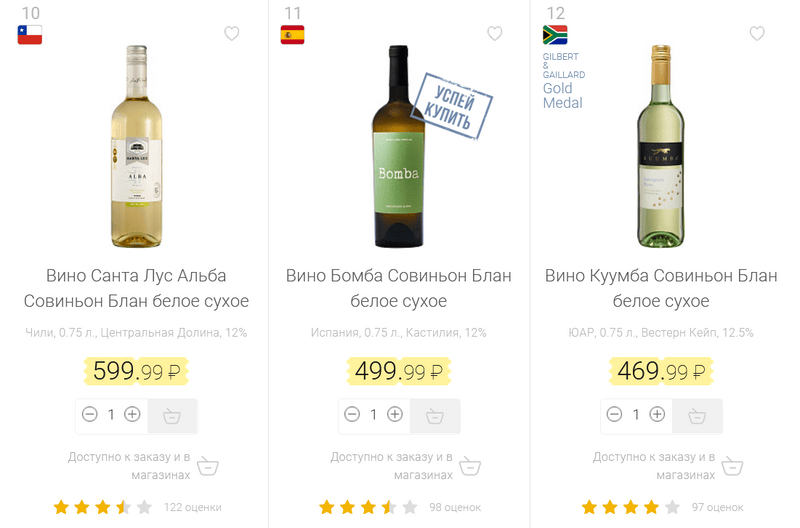Click the Chile flag icon

(30, 35)
